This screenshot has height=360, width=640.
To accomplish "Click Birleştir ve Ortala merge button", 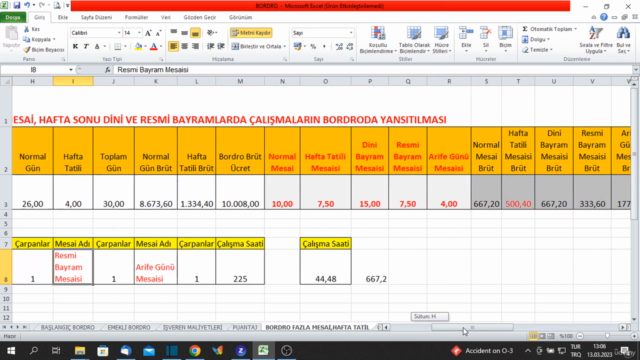I will tap(257, 47).
